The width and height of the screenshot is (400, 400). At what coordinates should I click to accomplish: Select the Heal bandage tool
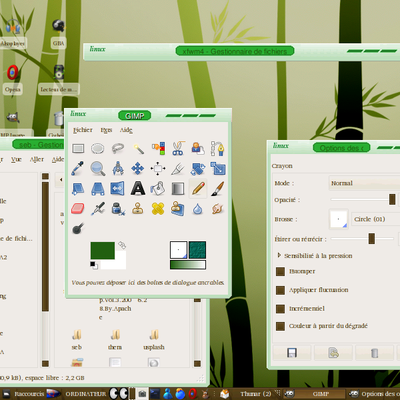pyautogui.click(x=158, y=209)
